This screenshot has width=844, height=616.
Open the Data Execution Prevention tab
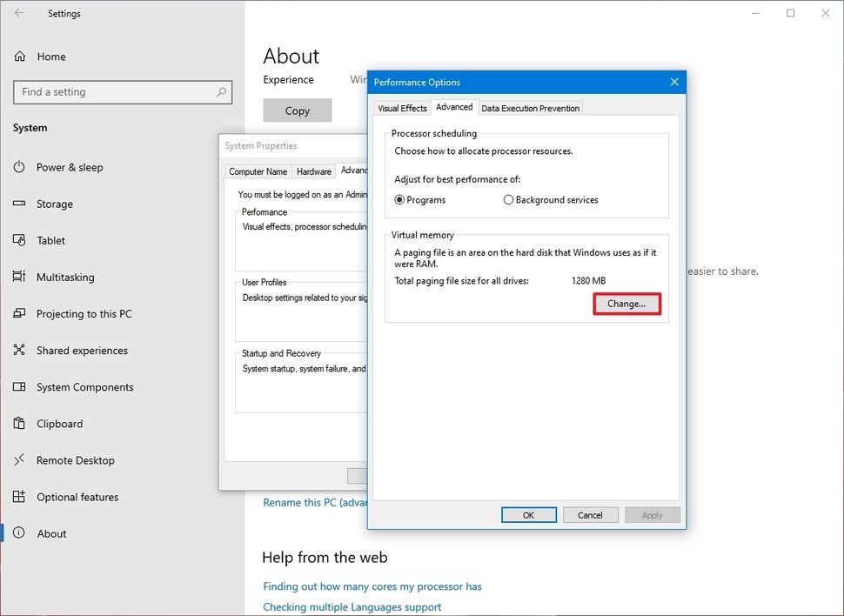point(530,108)
